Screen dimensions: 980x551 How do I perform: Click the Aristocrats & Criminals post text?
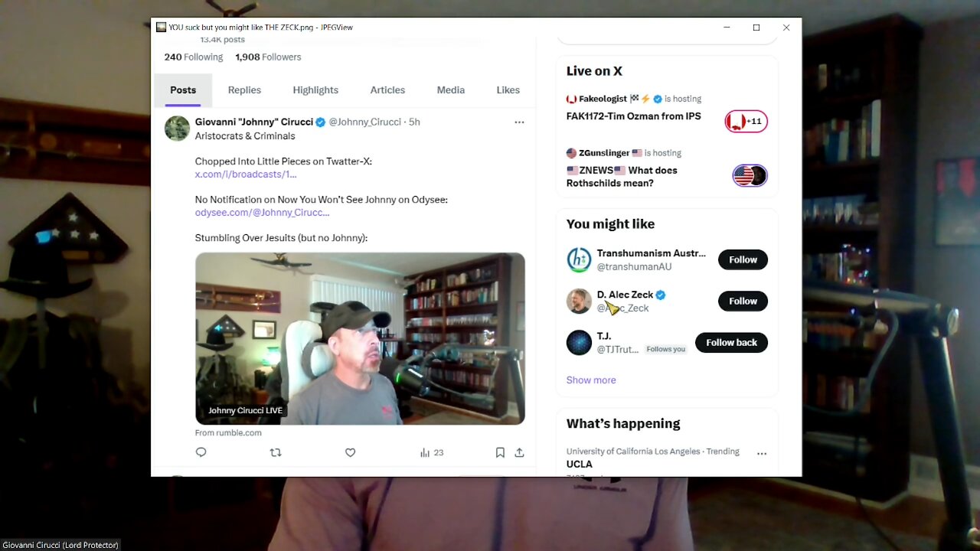(245, 136)
